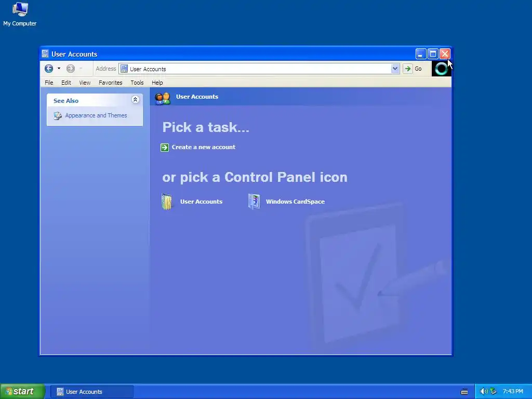Click the Go button next to address bar
The image size is (532, 399).
click(413, 69)
